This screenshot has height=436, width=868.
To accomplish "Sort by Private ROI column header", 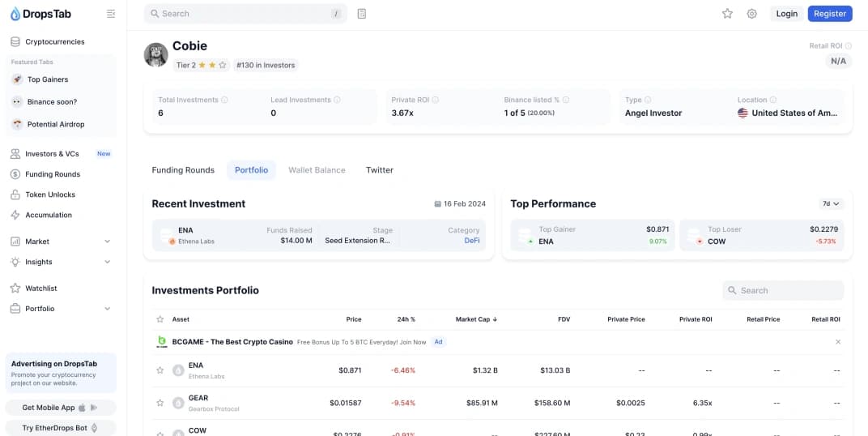I will (x=696, y=319).
